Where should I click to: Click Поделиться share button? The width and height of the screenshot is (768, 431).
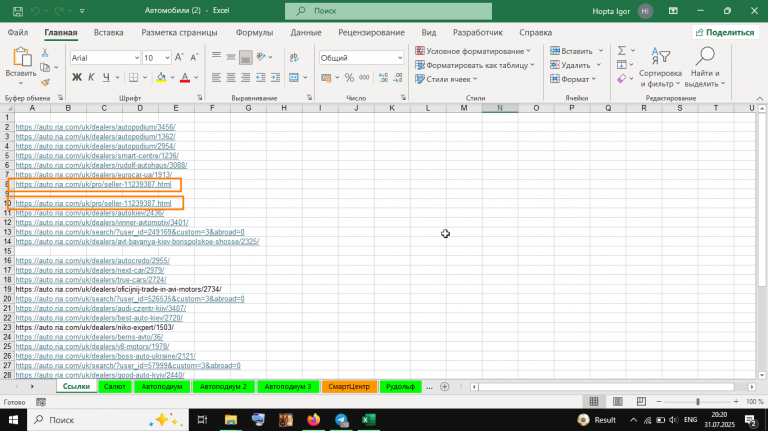tap(725, 32)
